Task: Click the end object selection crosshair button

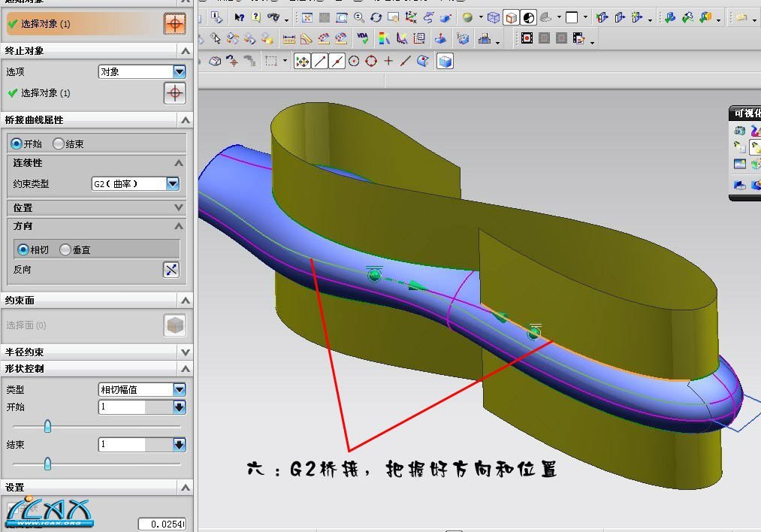Action: (x=174, y=93)
